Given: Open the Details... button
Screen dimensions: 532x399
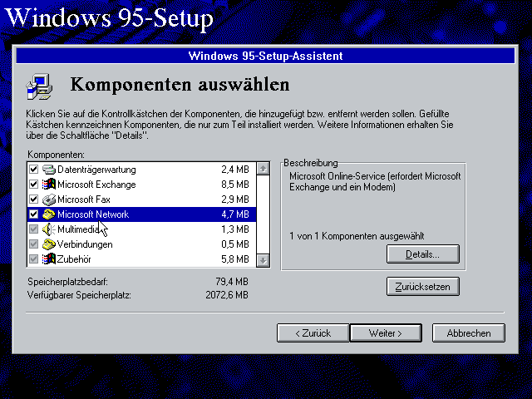Looking at the screenshot, I should tap(423, 254).
